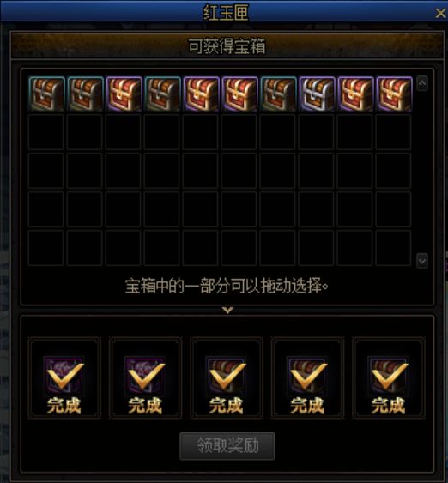Click the second teal-bordered treasure chest
The height and width of the screenshot is (483, 448).
85,94
